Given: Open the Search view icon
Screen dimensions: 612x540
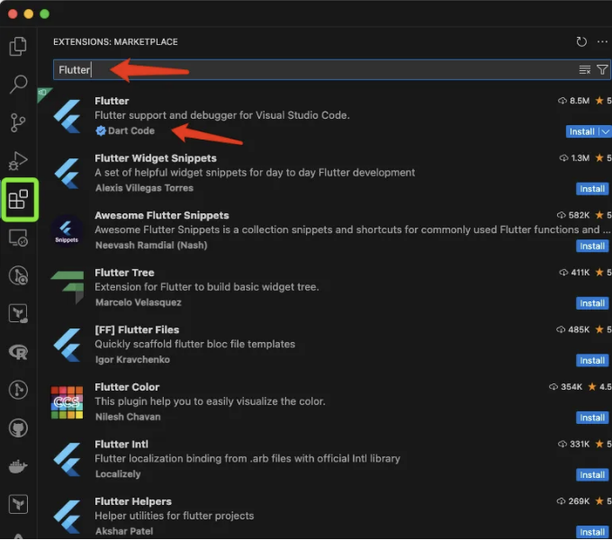Looking at the screenshot, I should pyautogui.click(x=18, y=84).
